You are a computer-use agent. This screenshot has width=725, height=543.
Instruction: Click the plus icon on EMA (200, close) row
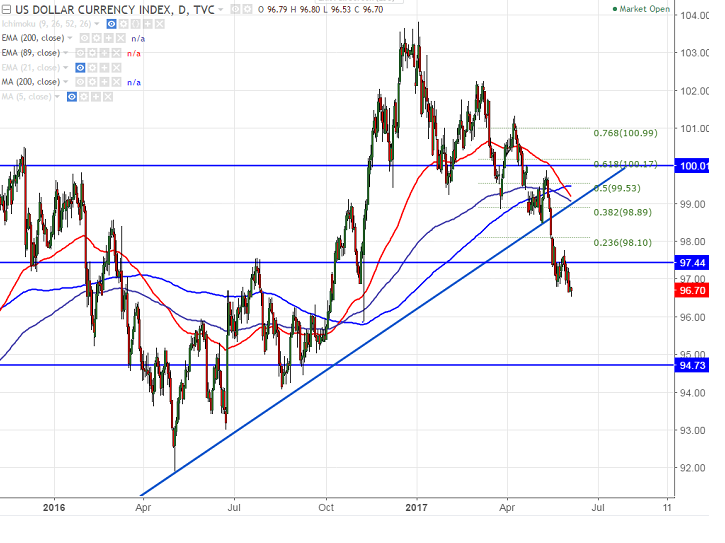click(x=108, y=38)
